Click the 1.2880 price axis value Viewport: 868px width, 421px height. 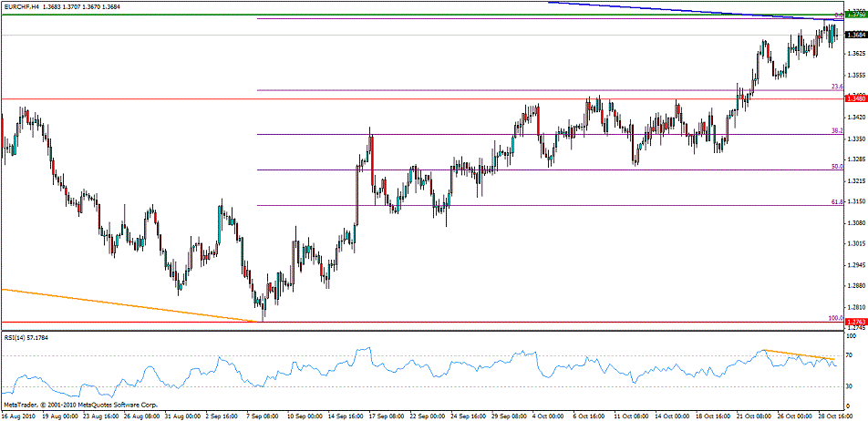click(x=856, y=285)
